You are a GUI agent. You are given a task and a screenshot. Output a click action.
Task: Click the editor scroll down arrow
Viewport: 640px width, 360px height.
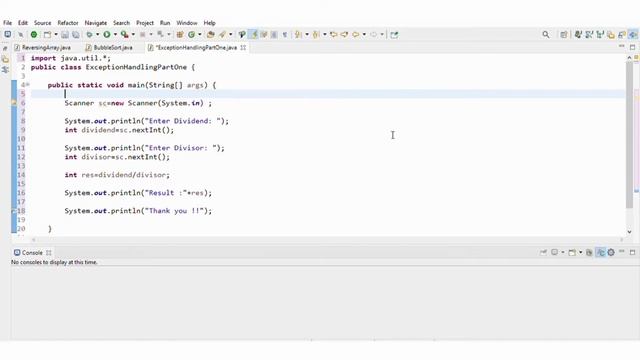629,231
